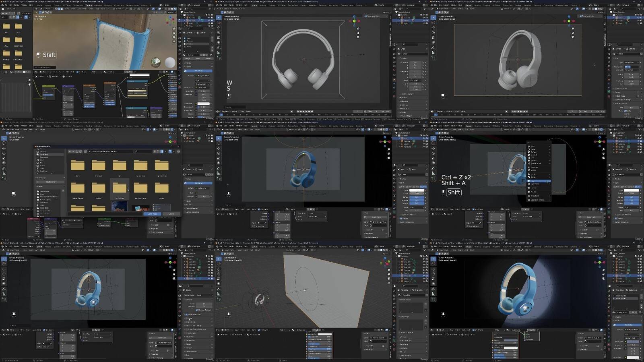644x362 pixels.
Task: Click the green Y axis on front-view headphones gizmo
Action: pos(354,21)
